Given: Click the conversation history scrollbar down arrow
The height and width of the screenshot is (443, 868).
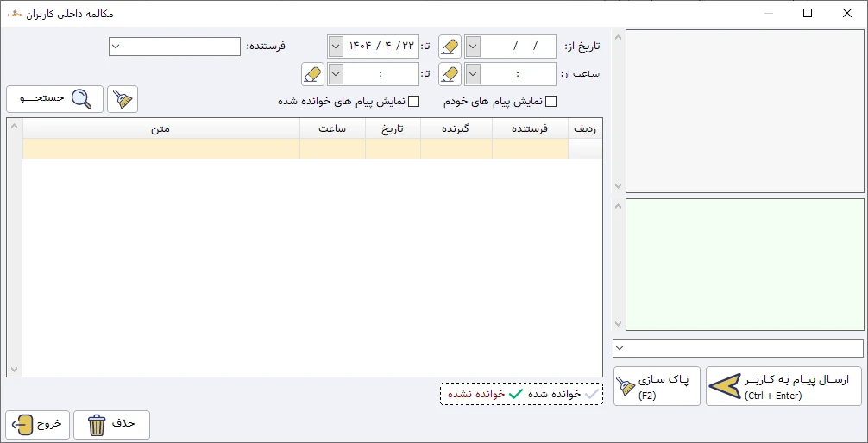Looking at the screenshot, I should pyautogui.click(x=619, y=186).
